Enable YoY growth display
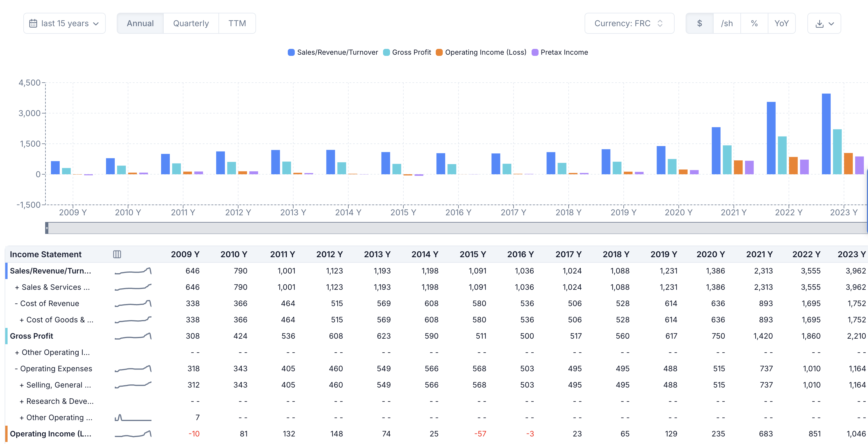 coord(781,23)
